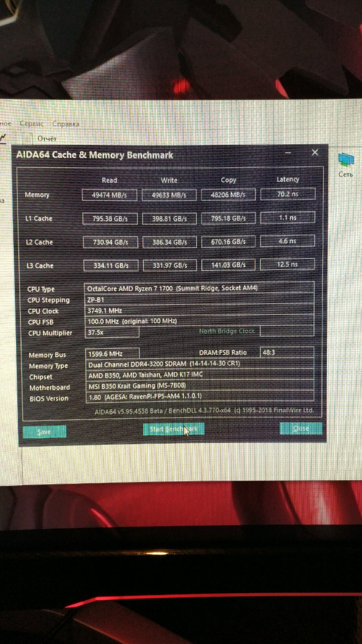Click the Memory Latency value 70.2 ns

pos(287,194)
